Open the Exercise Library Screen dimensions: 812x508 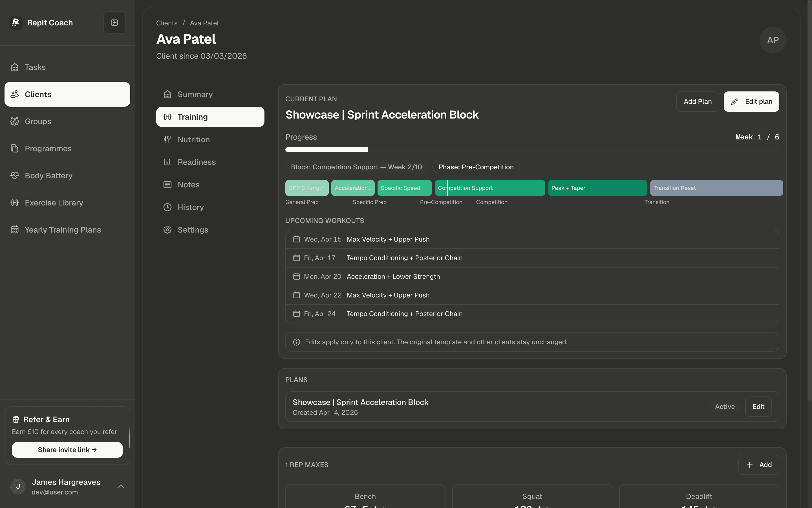click(x=67, y=203)
